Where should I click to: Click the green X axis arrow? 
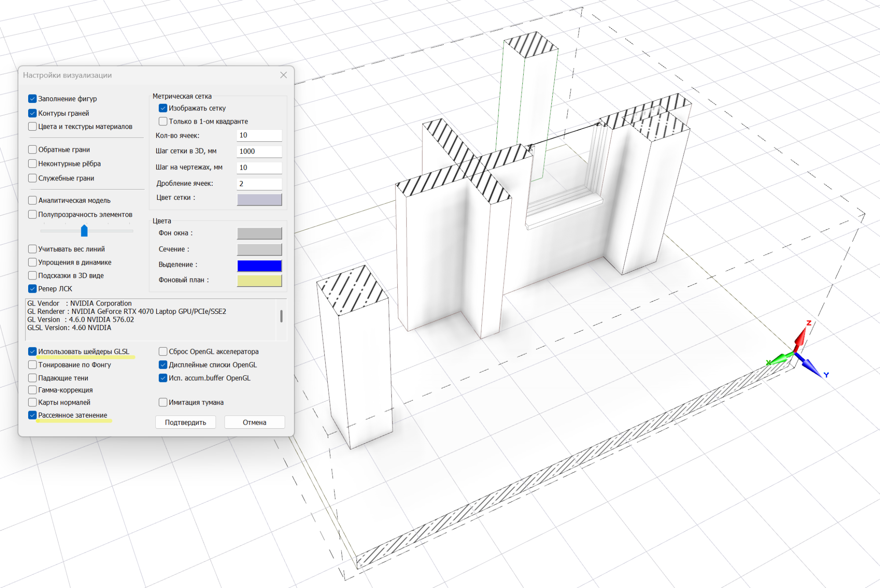coord(781,359)
